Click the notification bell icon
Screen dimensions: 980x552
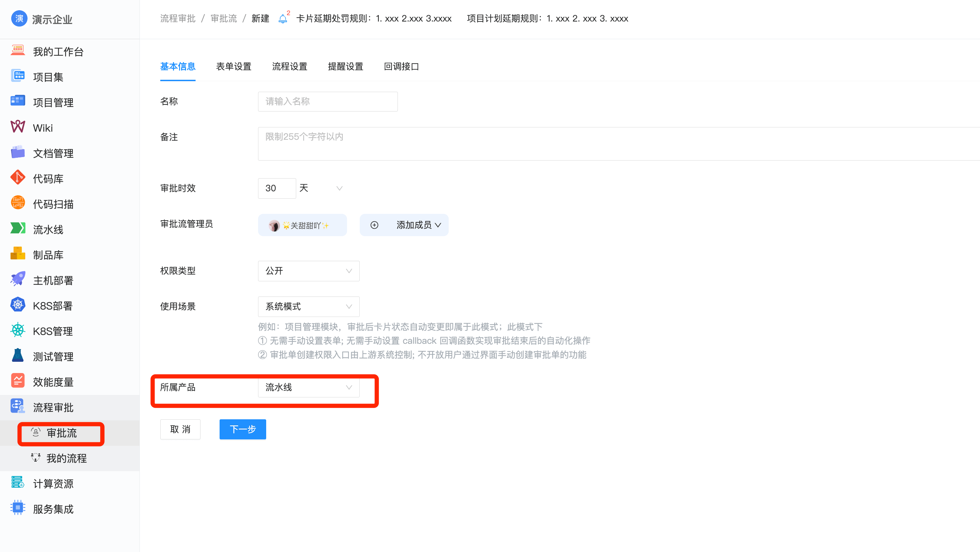point(283,19)
